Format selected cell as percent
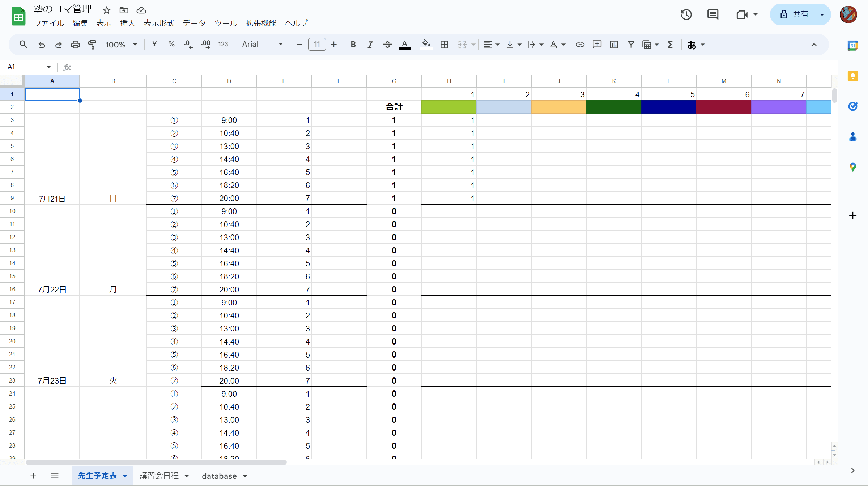Screen dimensions: 868x486 tap(171, 44)
